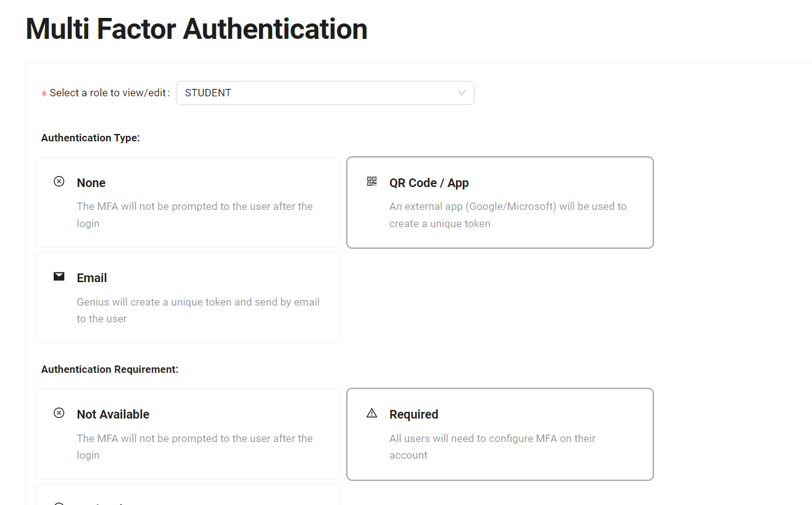Click the QR code icon

(371, 182)
